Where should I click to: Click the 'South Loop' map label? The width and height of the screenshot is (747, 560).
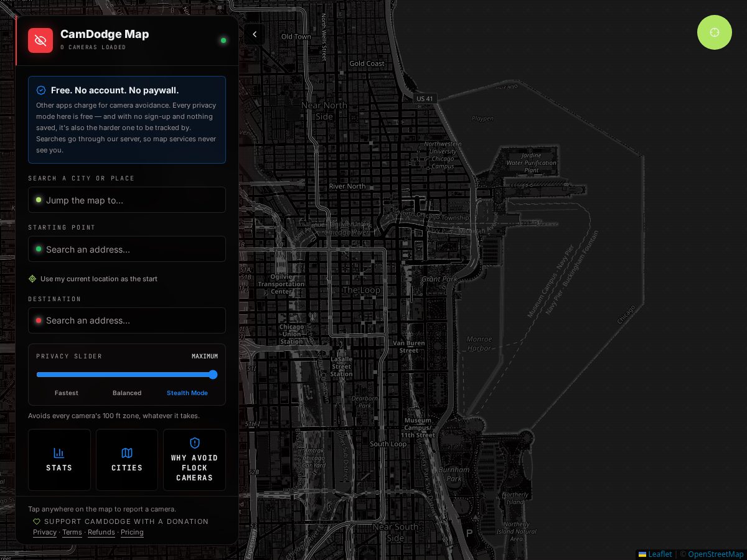pos(388,444)
